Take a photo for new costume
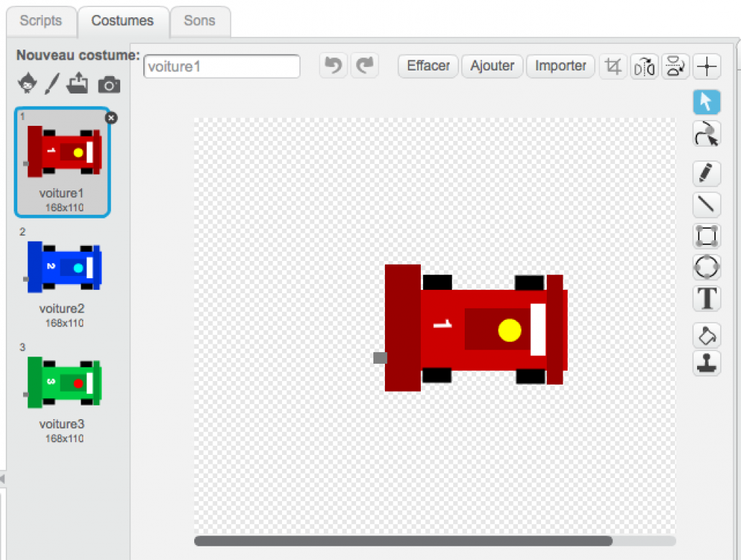The height and width of the screenshot is (560, 741). pyautogui.click(x=109, y=84)
